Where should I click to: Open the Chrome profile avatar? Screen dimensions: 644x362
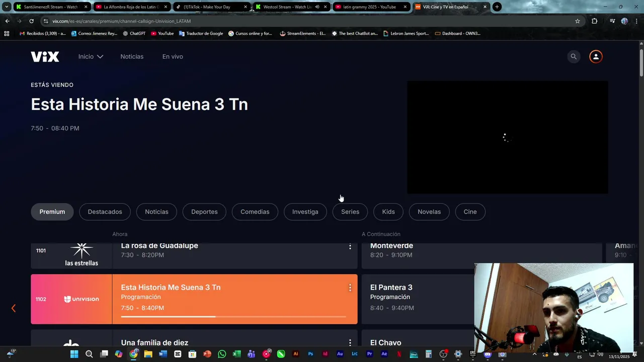(624, 21)
